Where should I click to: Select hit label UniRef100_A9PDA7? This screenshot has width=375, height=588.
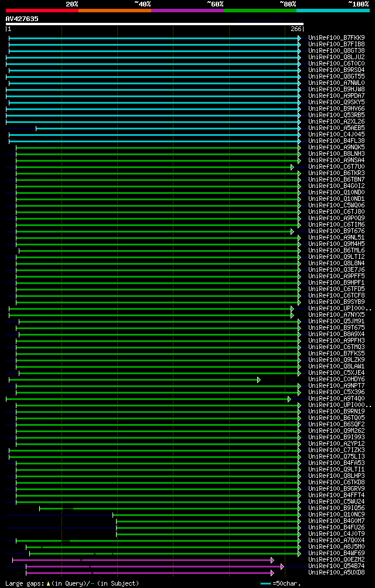tap(336, 95)
